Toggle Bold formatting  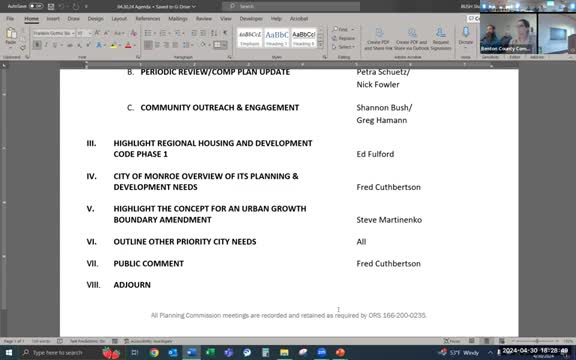pos(37,45)
